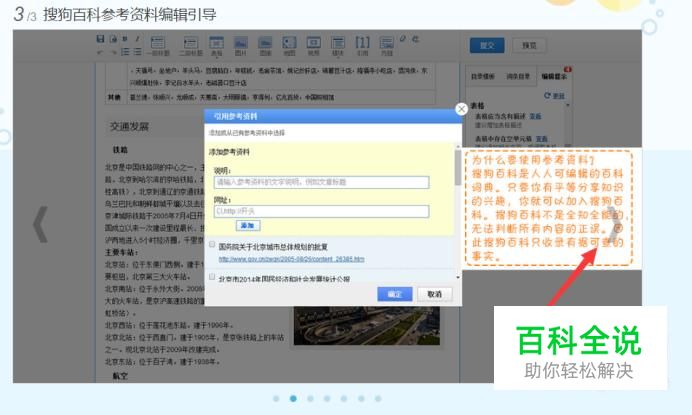Click the 更新 refresh link in the sidebar
The height and width of the screenshot is (415, 692).
pyautogui.click(x=554, y=95)
